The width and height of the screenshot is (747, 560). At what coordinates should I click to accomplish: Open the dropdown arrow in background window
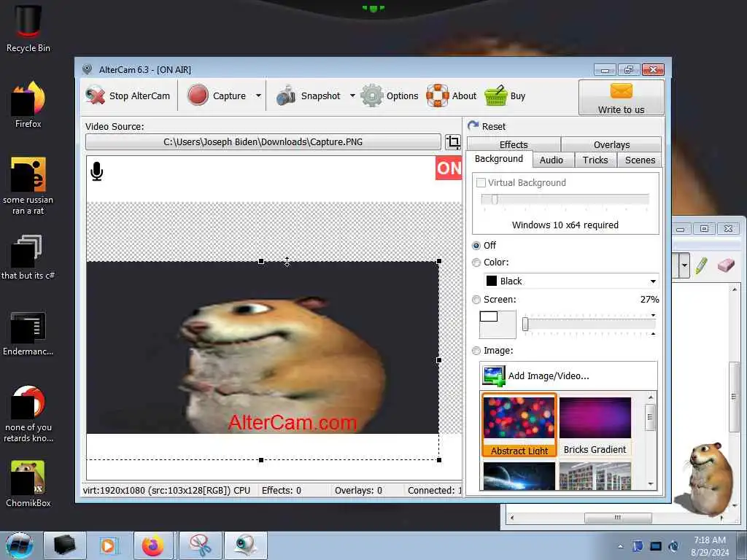click(x=684, y=265)
